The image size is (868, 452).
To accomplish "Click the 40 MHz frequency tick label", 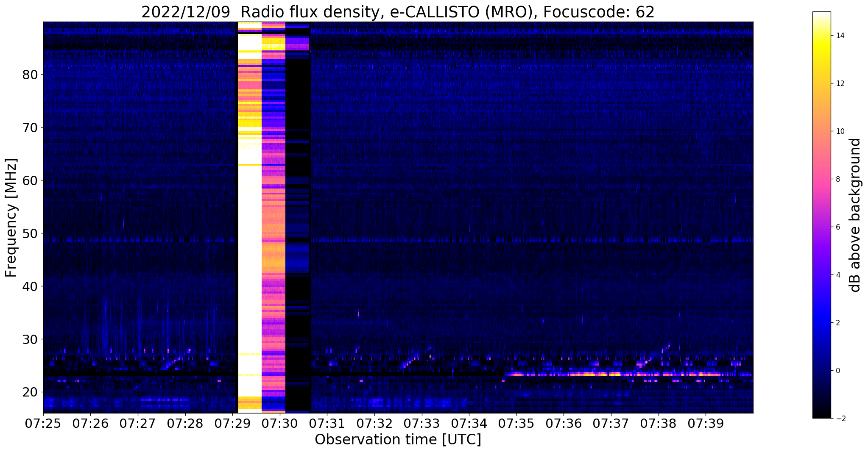I will click(x=30, y=286).
